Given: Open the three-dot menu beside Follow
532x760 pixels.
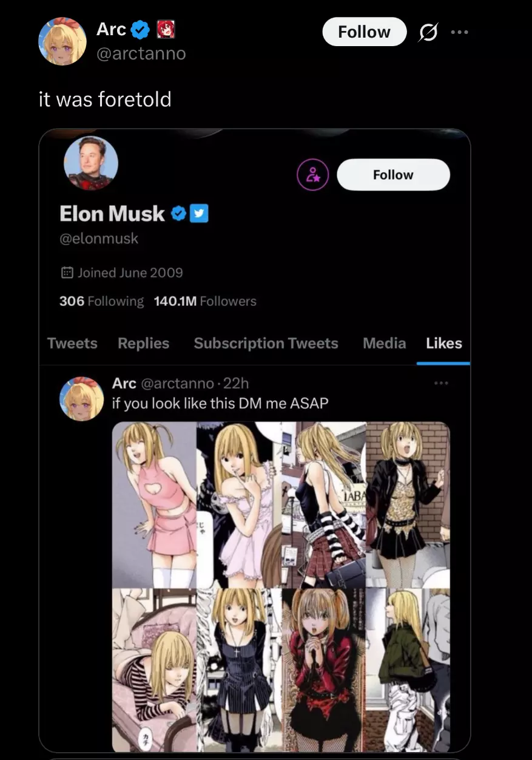Looking at the screenshot, I should pos(459,32).
